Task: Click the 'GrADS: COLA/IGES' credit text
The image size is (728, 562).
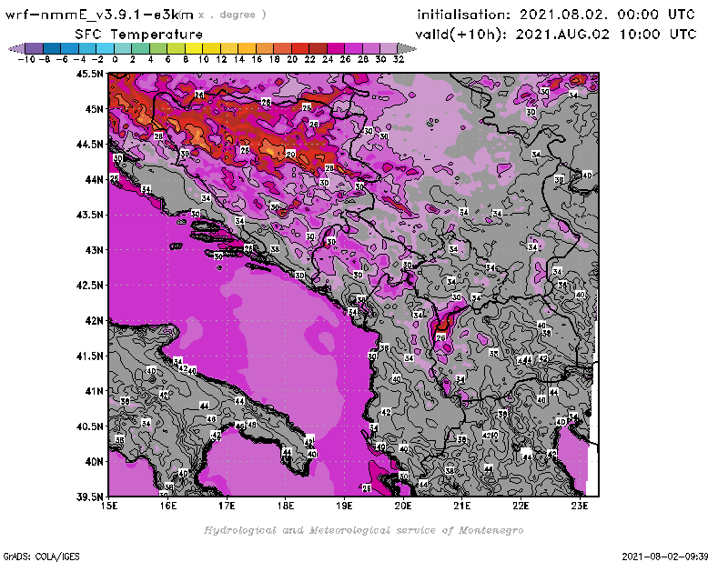Action: tap(41, 557)
